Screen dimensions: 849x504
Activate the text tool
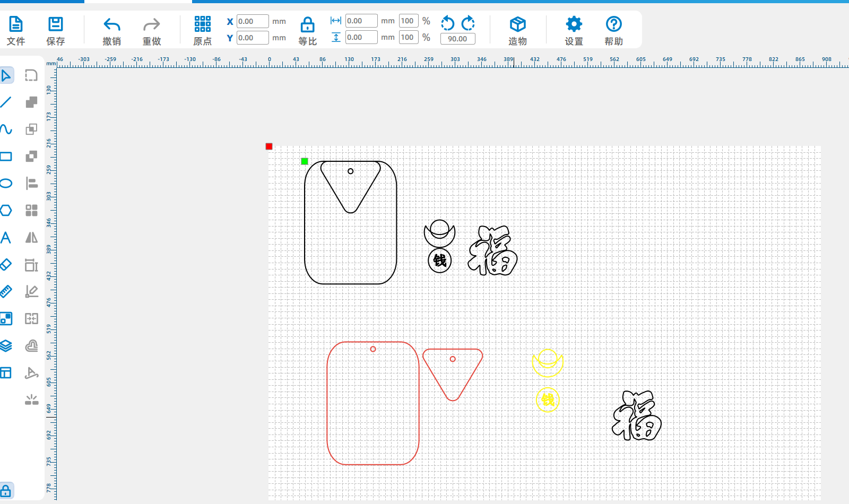tap(6, 238)
